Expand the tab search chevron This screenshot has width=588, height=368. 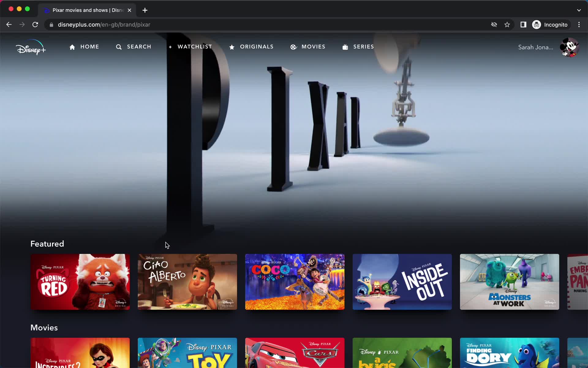(579, 10)
